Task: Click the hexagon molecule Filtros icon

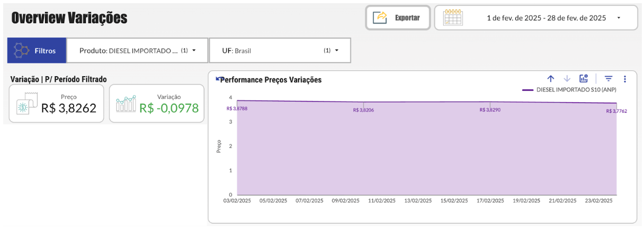Action: tap(21, 51)
